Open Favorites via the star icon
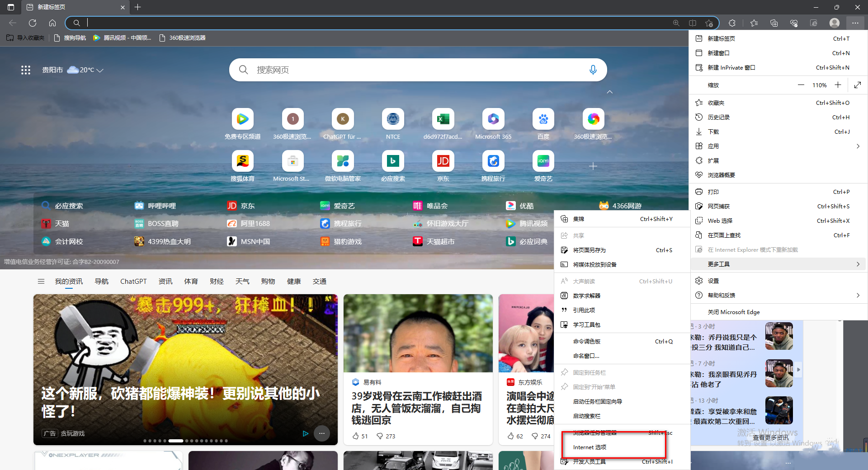Screen dimensions: 868x470 (754, 23)
